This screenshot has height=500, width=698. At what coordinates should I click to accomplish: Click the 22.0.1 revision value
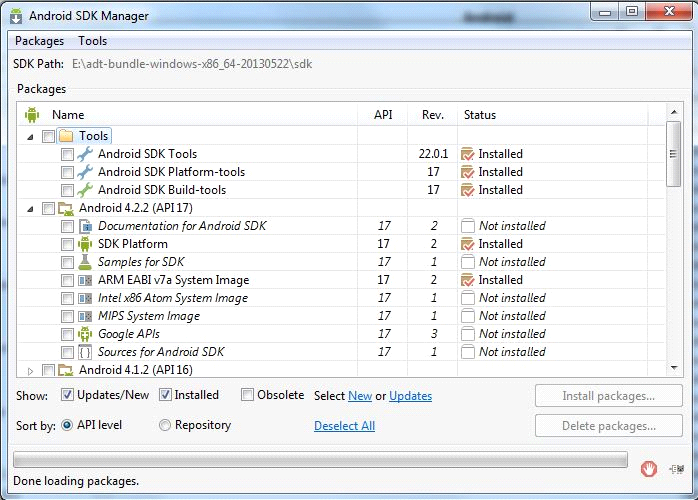click(x=433, y=154)
